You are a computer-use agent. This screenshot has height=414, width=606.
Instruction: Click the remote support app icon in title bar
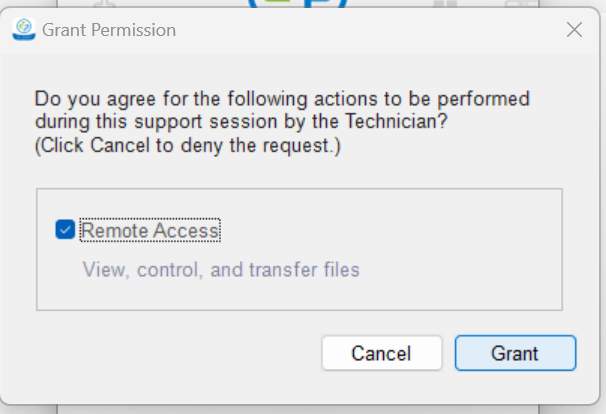coord(24,29)
